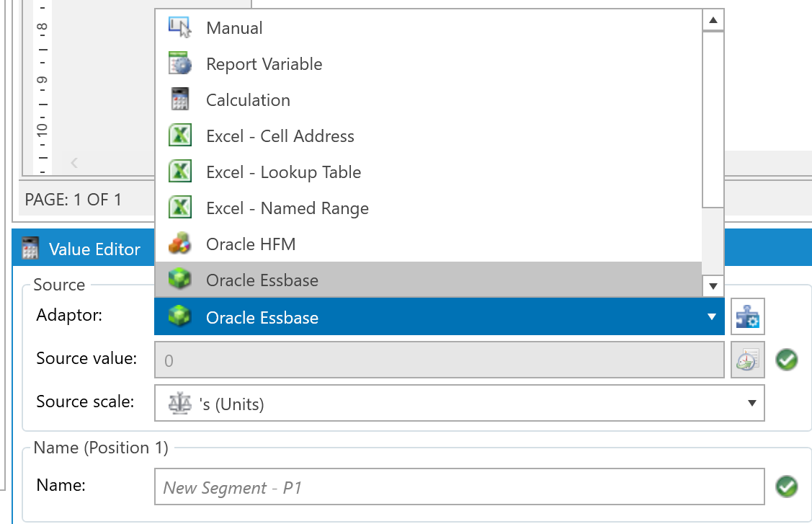This screenshot has height=524, width=812.
Task: Click green cube icon in highlighted list row
Action: 179,280
